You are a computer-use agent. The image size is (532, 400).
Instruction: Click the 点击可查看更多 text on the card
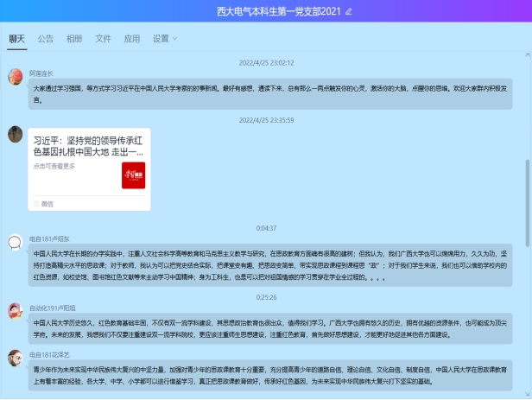coord(54,166)
